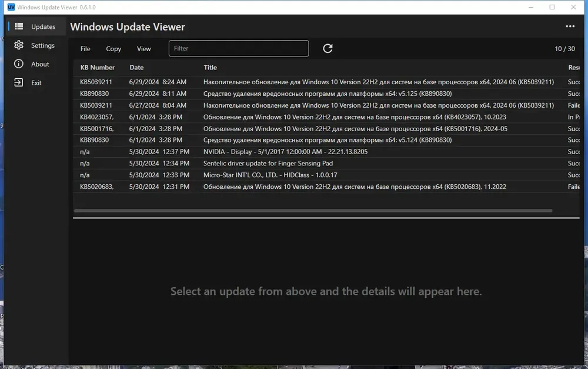The image size is (588, 369).
Task: Click the Exit label in sidebar
Action: click(x=36, y=83)
